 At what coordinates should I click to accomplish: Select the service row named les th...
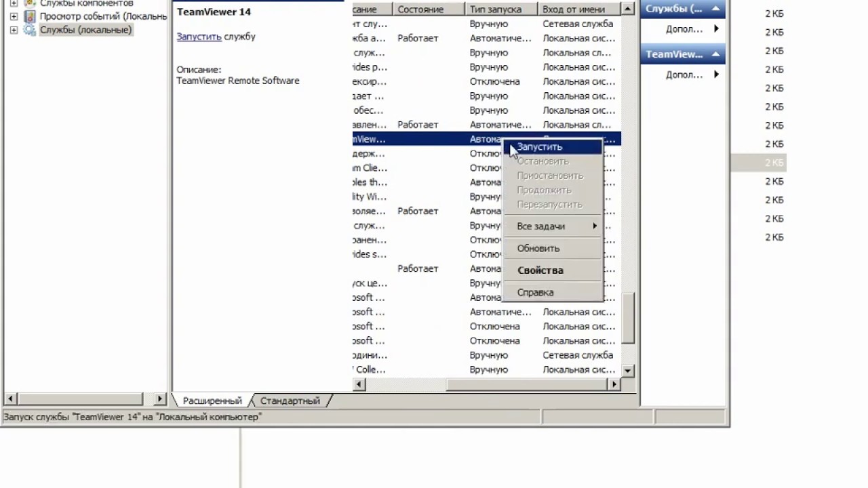[x=487, y=182]
